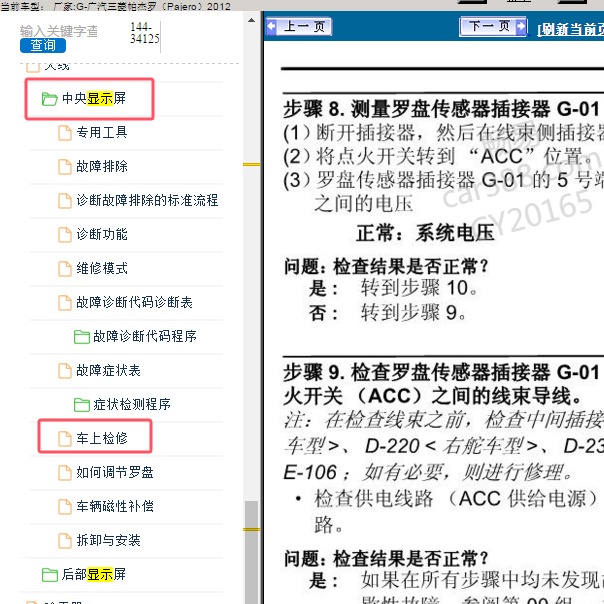This screenshot has width=604, height=604.
Task: Click the 144-34125 number text
Action: click(144, 33)
